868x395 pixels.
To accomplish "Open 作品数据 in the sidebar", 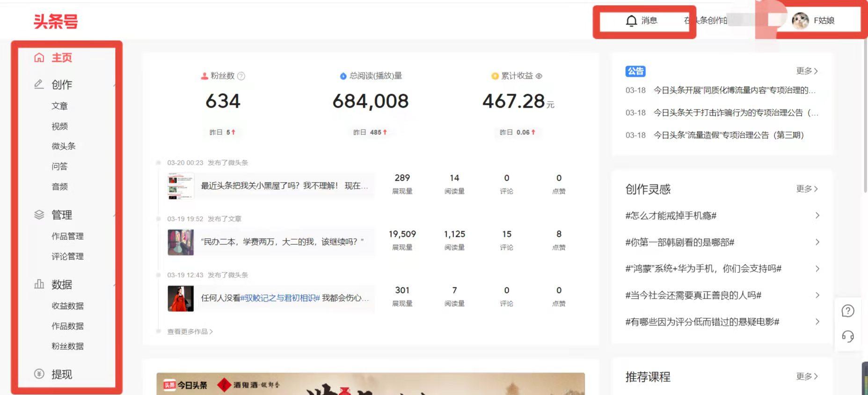I will coord(67,326).
